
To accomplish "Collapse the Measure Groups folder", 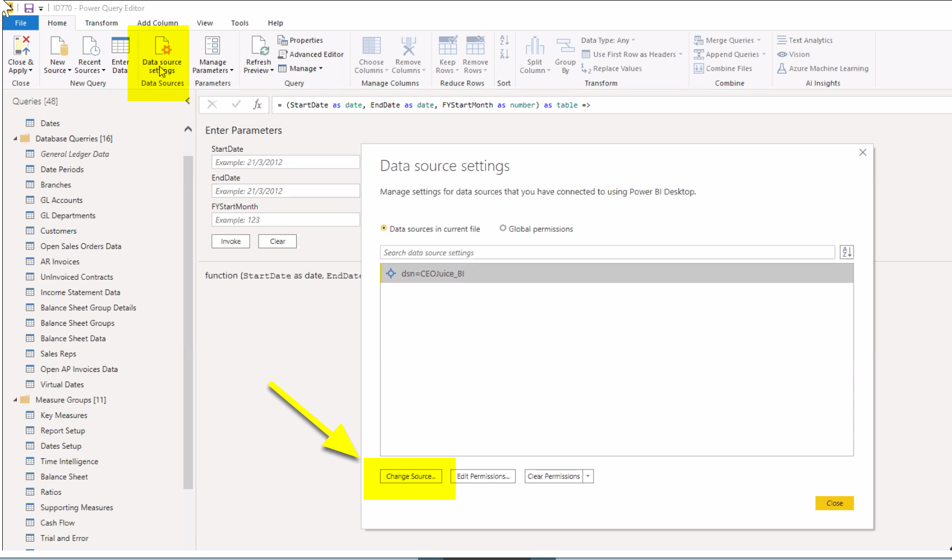I will (x=15, y=400).
